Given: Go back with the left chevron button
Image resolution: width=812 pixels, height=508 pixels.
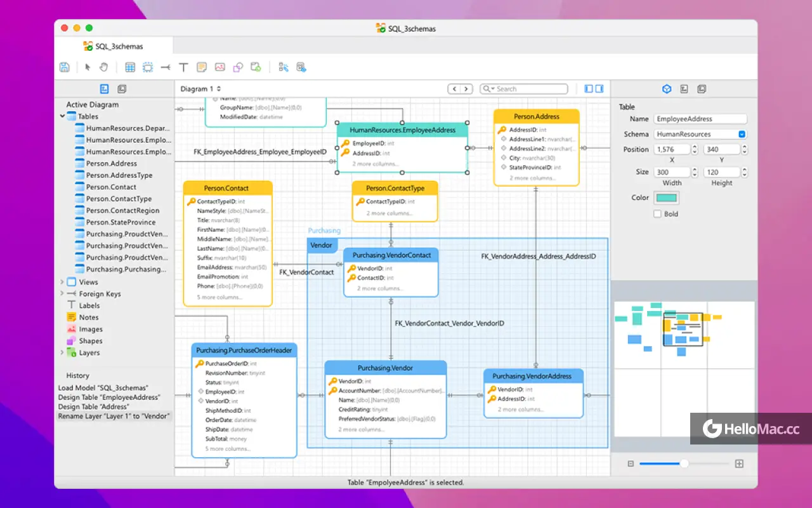Looking at the screenshot, I should click(454, 89).
